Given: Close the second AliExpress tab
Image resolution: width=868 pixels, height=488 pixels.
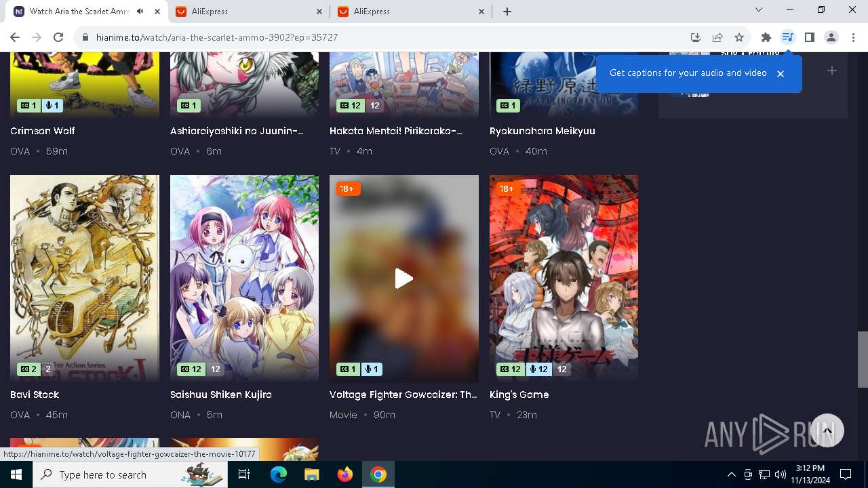Looking at the screenshot, I should point(481,12).
